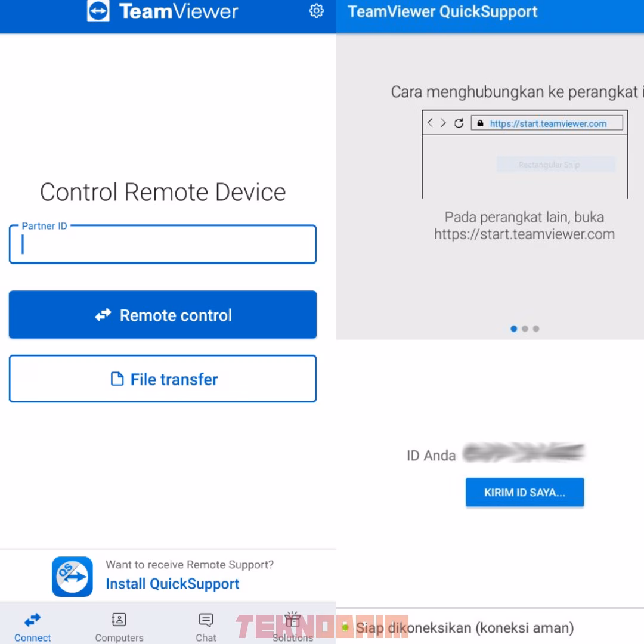Open the Solutions tab
The image size is (644, 644).
click(292, 627)
